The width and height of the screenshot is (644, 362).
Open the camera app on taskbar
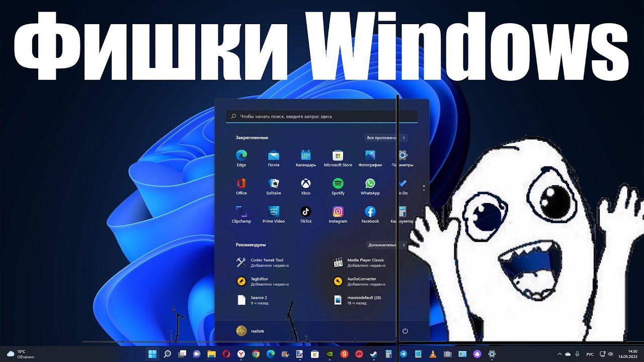[x=447, y=353]
